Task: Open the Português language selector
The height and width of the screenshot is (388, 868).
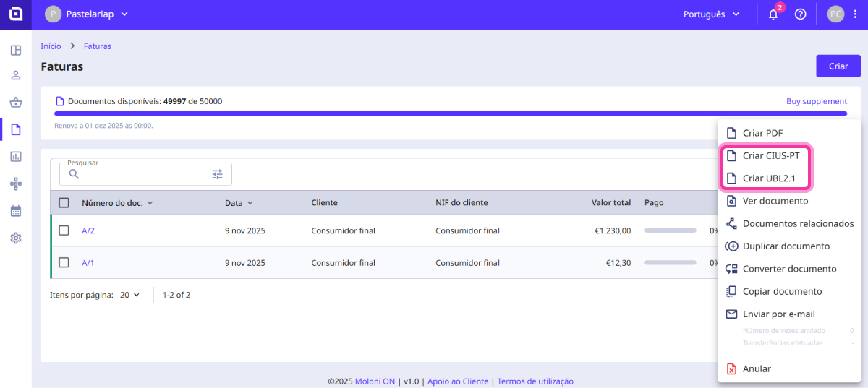Action: [x=711, y=14]
